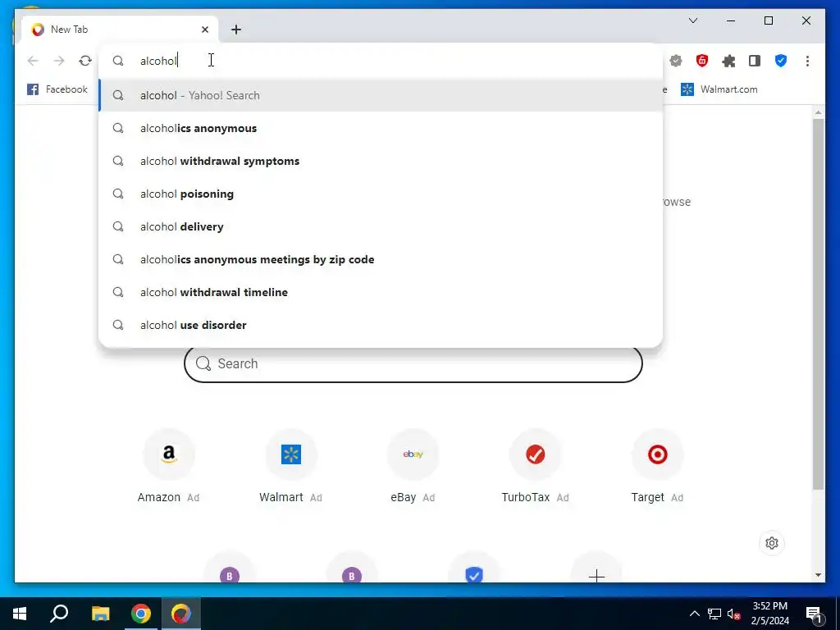Expand the tab search chevron

point(693,21)
